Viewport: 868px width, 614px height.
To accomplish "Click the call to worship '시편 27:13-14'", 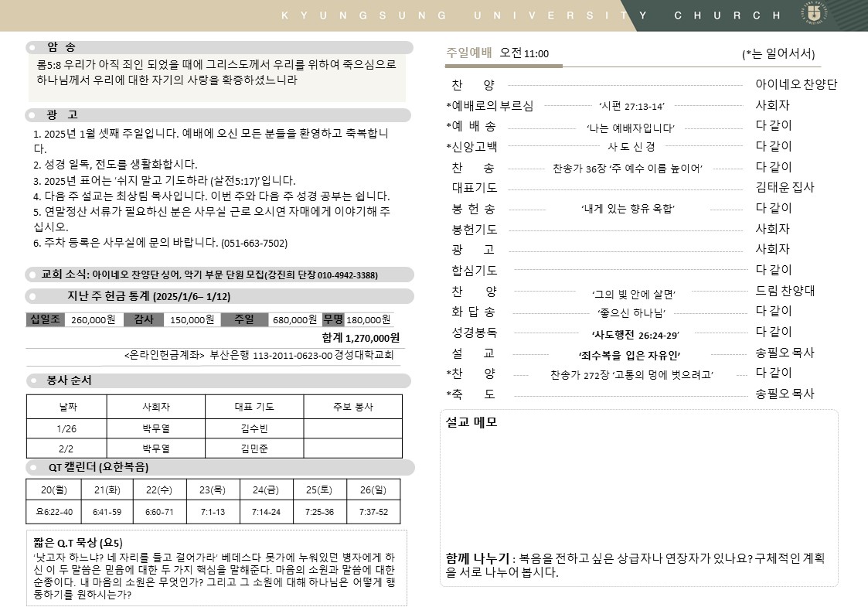I will click(631, 106).
